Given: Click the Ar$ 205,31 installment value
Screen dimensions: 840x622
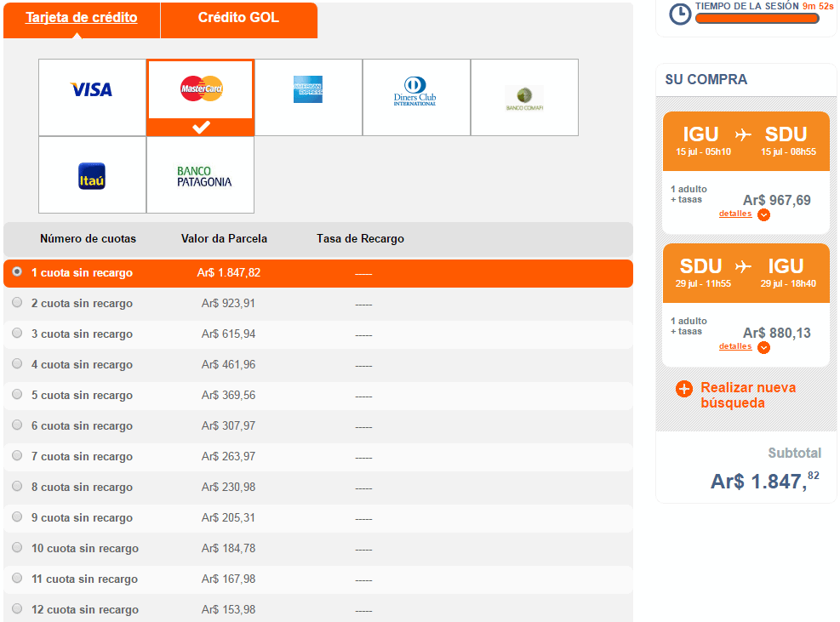Looking at the screenshot, I should [x=228, y=517].
